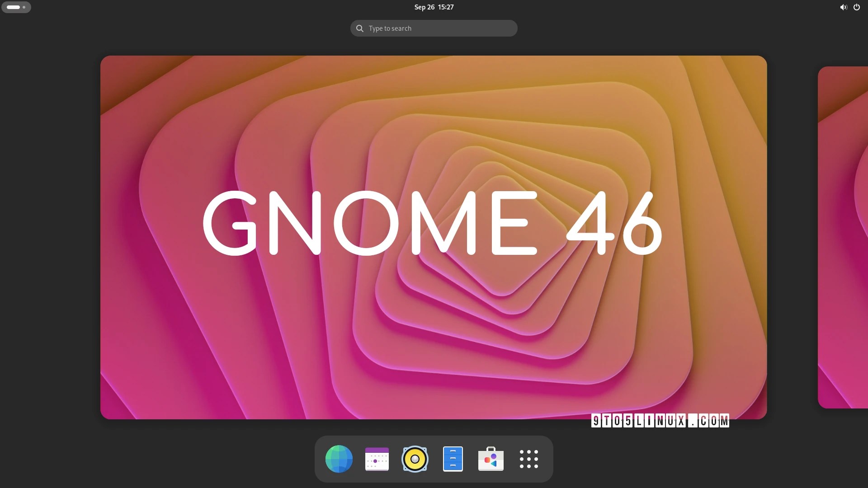
Task: Click the 9to5linux.com watermark
Action: 660,421
